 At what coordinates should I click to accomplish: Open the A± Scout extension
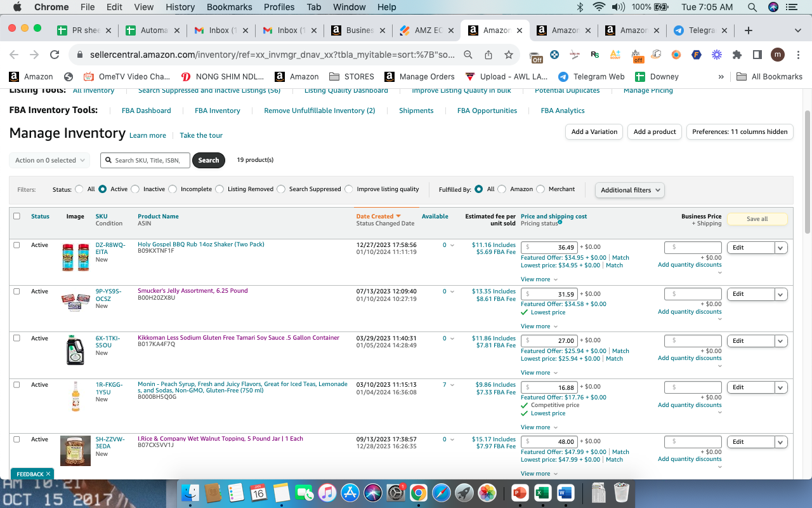615,55
